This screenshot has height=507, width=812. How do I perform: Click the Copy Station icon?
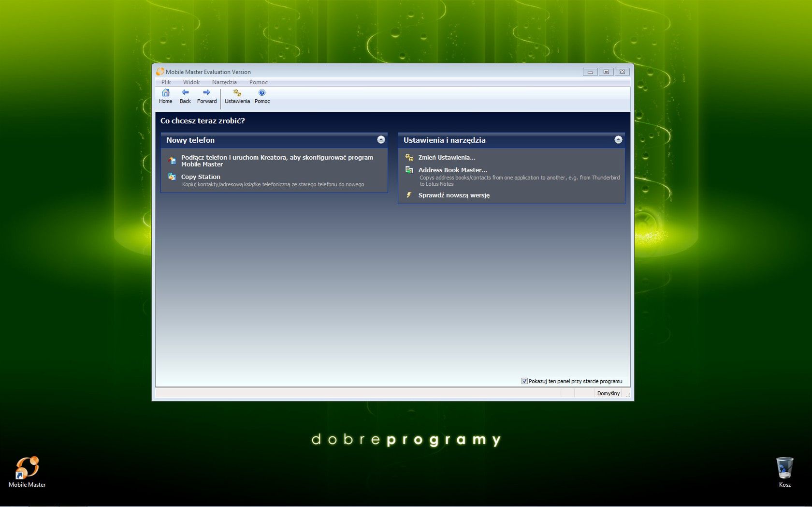tap(172, 177)
